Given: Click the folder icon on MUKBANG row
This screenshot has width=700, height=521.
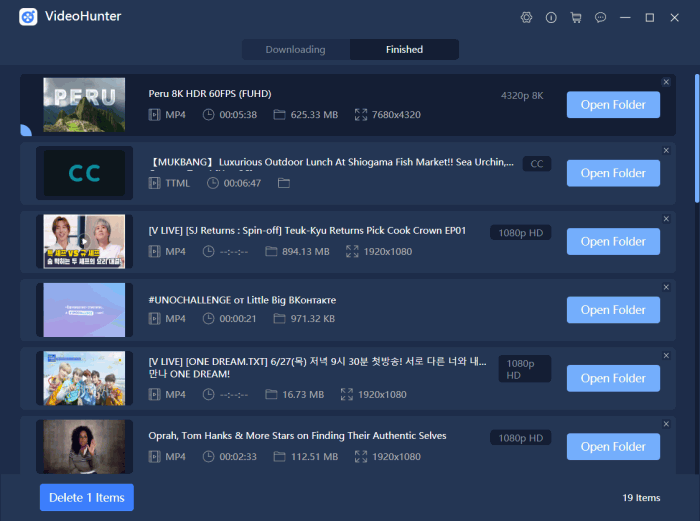Looking at the screenshot, I should [x=284, y=183].
